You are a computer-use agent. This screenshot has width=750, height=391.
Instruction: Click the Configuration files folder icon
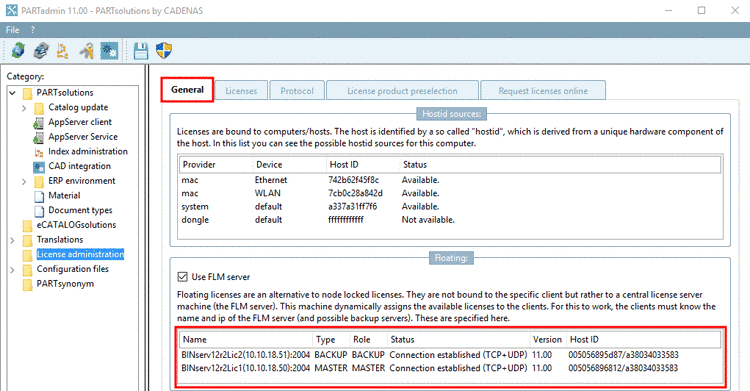tap(27, 269)
